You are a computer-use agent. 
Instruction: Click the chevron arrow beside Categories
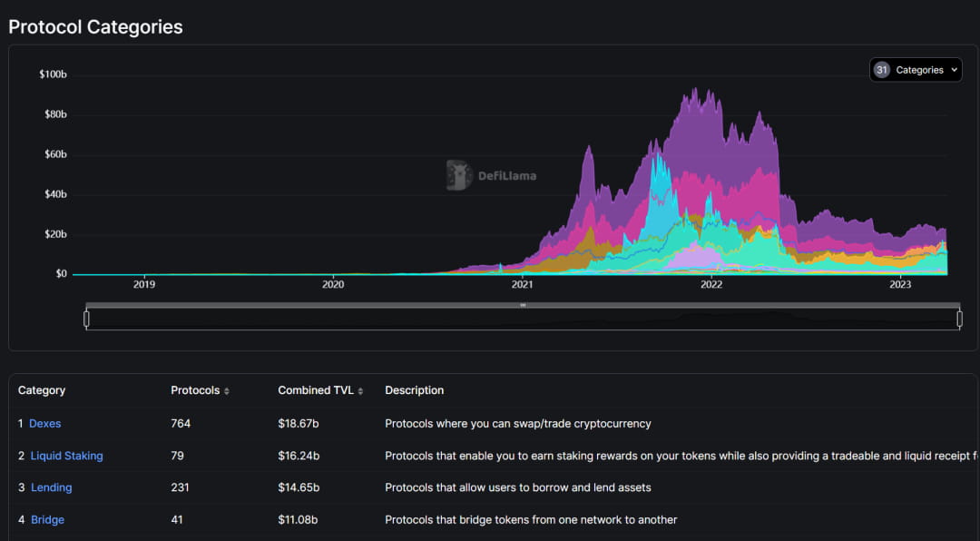(955, 70)
